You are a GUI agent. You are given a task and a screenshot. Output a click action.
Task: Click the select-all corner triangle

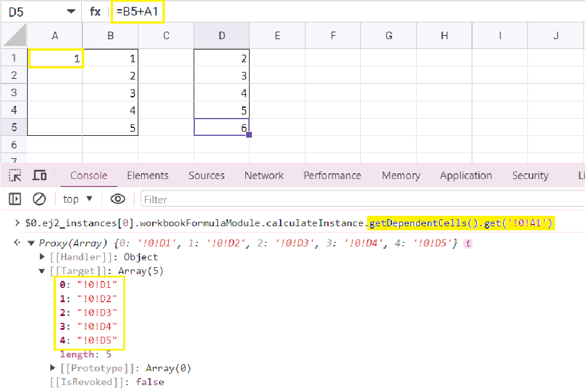[14, 36]
